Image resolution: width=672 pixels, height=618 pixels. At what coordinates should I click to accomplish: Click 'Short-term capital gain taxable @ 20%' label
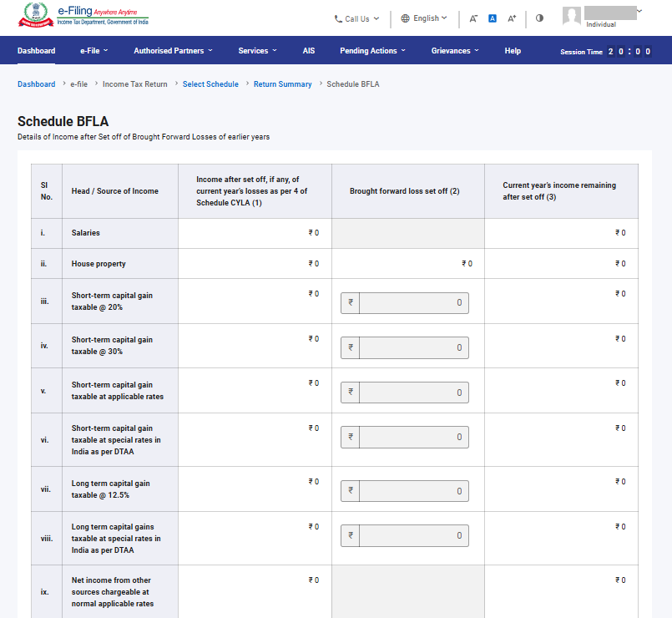point(112,301)
